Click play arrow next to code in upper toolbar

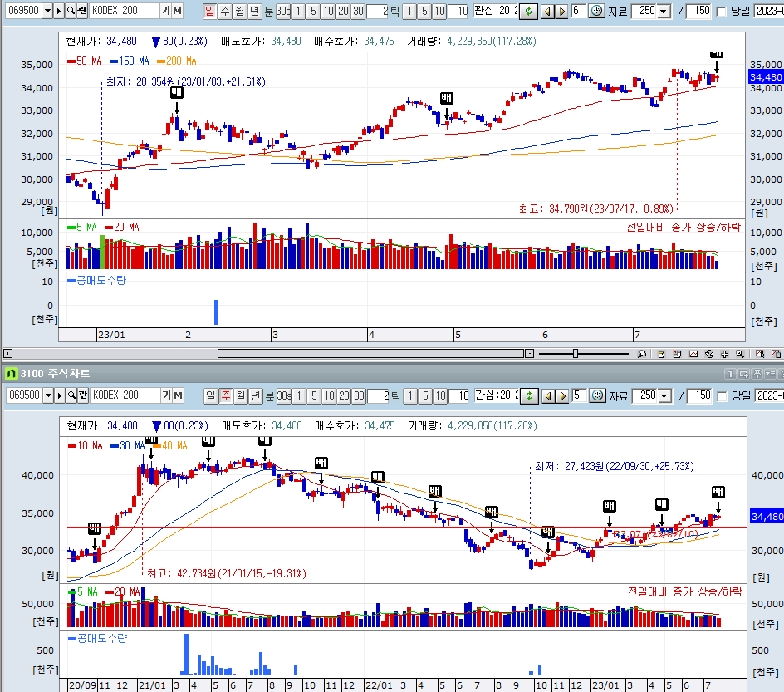(59, 11)
